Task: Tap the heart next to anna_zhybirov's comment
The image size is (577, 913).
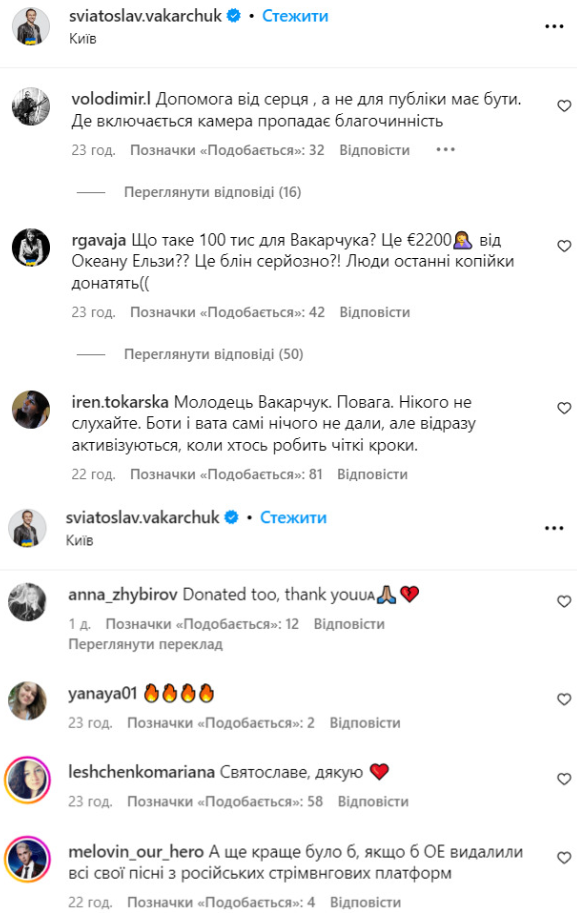Action: pyautogui.click(x=564, y=601)
